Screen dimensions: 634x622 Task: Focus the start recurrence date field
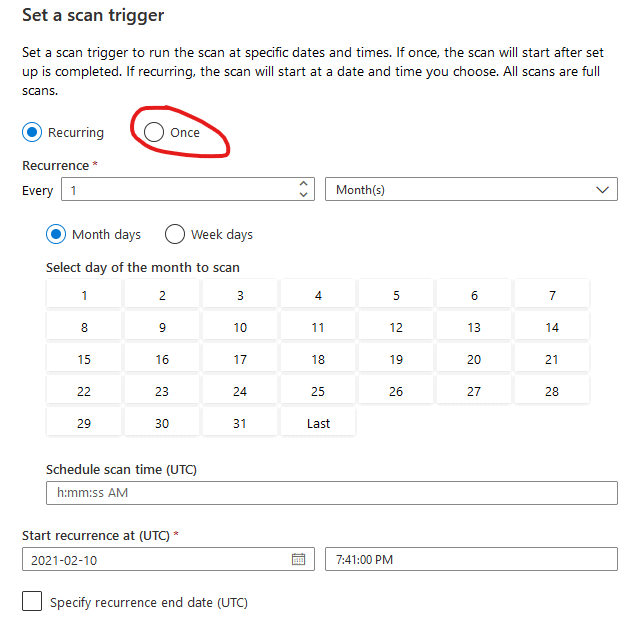pos(155,560)
